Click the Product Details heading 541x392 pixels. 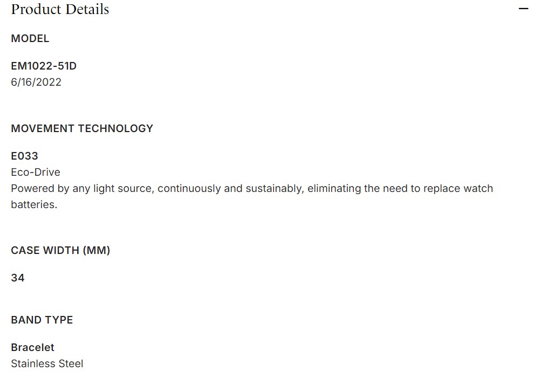tap(60, 9)
